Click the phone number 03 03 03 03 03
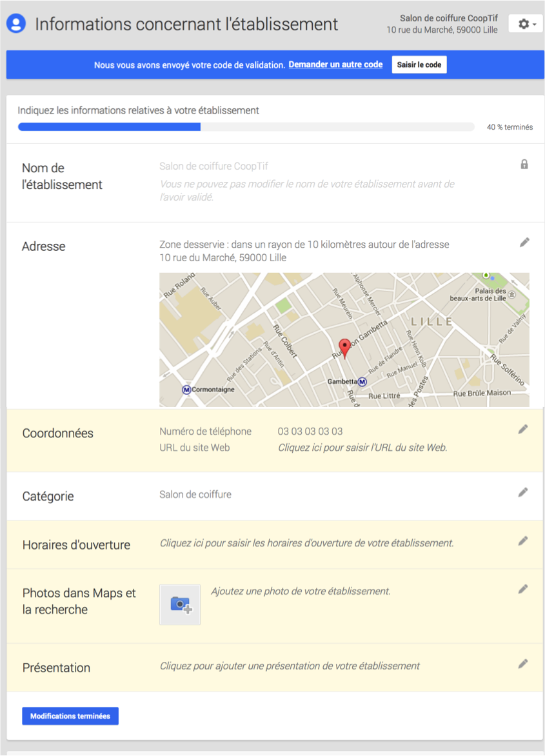The image size is (545, 756). [310, 432]
